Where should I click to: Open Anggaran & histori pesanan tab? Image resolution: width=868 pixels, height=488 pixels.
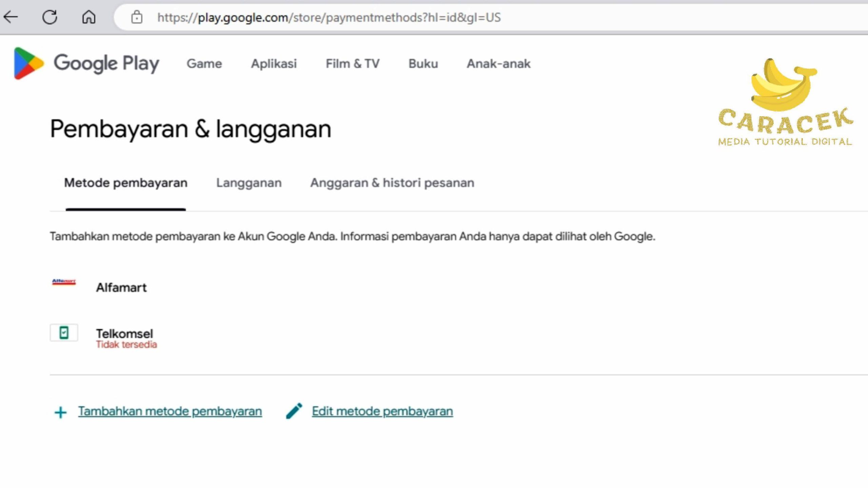[392, 183]
